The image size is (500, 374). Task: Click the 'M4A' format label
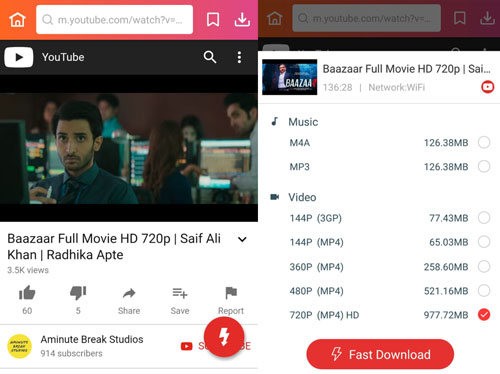(x=300, y=143)
